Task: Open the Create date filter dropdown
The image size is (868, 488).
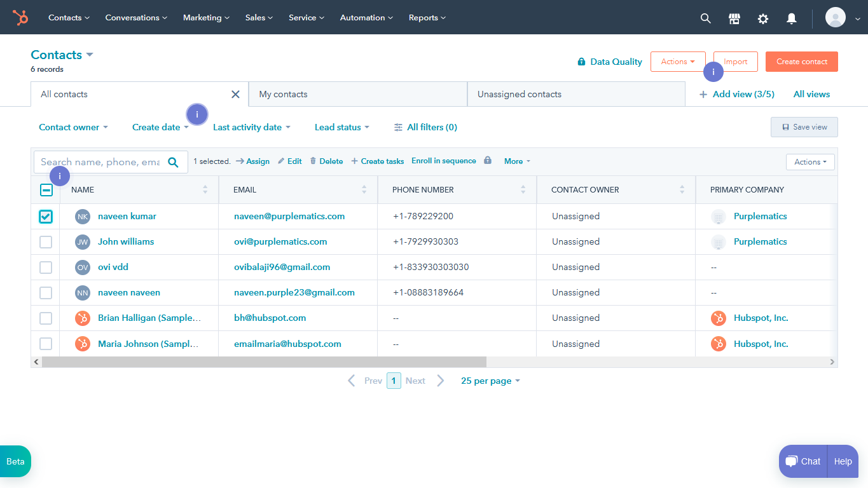Action: click(159, 127)
